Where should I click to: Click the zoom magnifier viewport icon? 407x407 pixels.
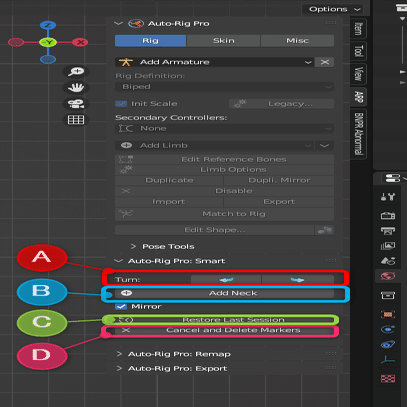coord(76,71)
